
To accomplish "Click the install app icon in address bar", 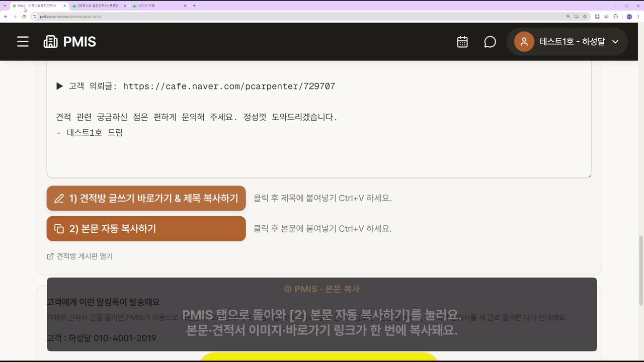I will tap(577, 17).
